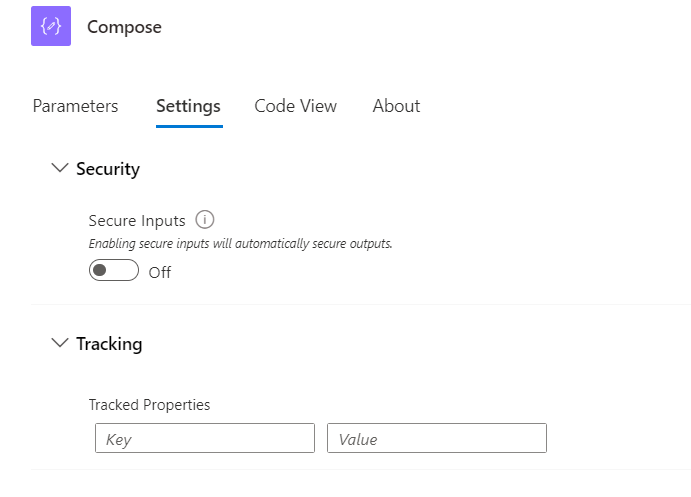The width and height of the screenshot is (691, 497).
Task: Click the Compose title text
Action: (124, 27)
